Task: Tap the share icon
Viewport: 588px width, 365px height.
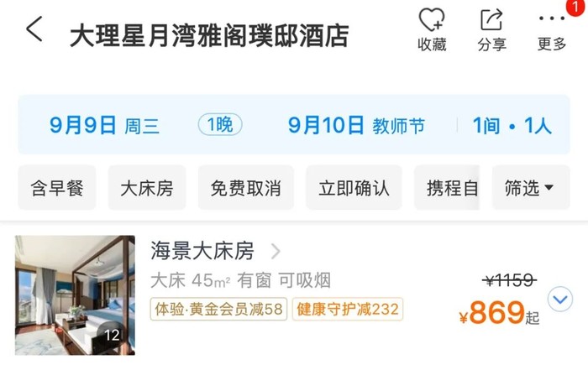Action: click(x=491, y=29)
